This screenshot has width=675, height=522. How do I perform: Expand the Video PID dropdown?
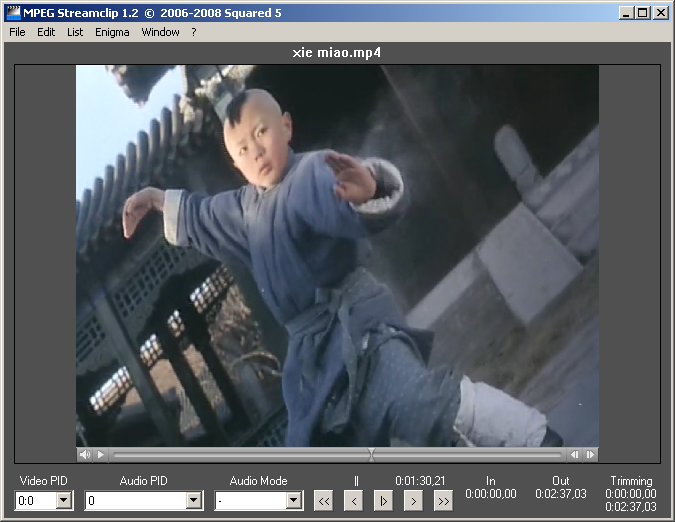click(x=64, y=501)
